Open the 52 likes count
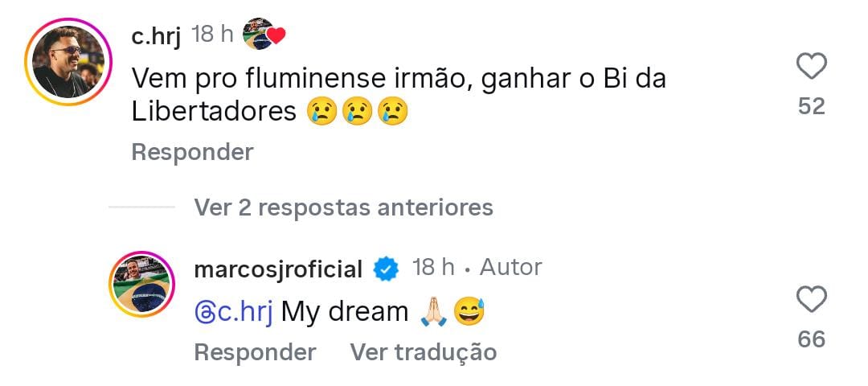The height and width of the screenshot is (386, 868). tap(811, 106)
